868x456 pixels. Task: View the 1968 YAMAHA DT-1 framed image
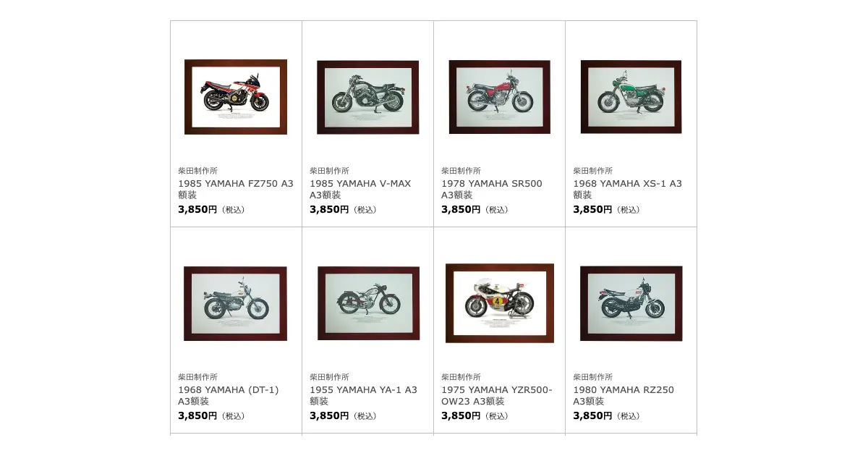point(235,303)
